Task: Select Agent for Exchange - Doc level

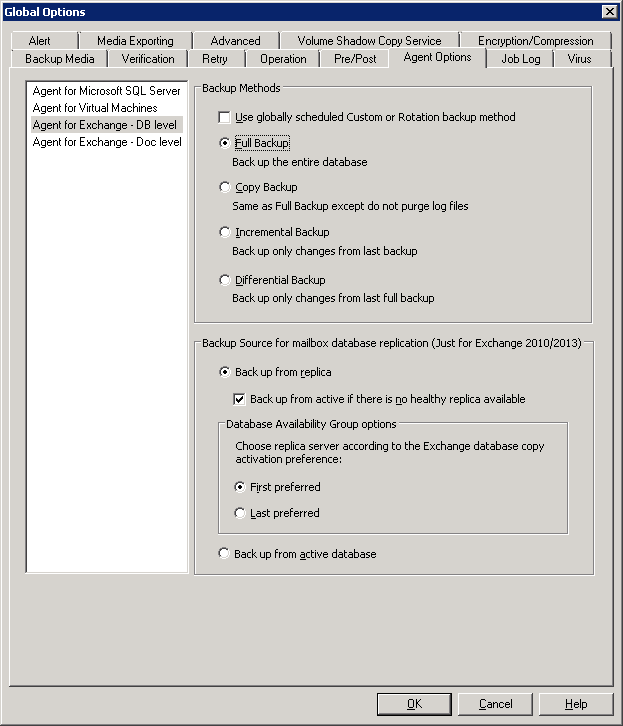Action: tap(106, 142)
